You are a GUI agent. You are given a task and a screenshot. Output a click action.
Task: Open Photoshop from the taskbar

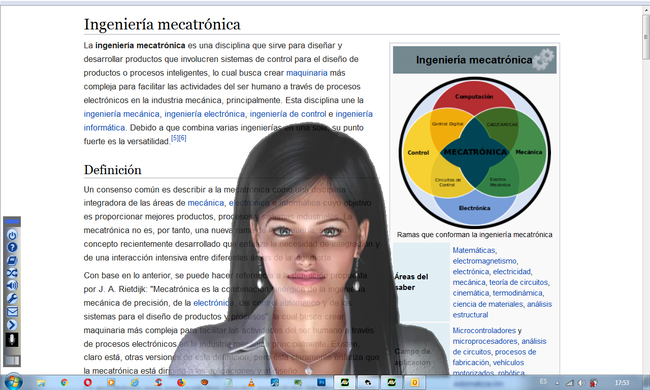click(322, 383)
